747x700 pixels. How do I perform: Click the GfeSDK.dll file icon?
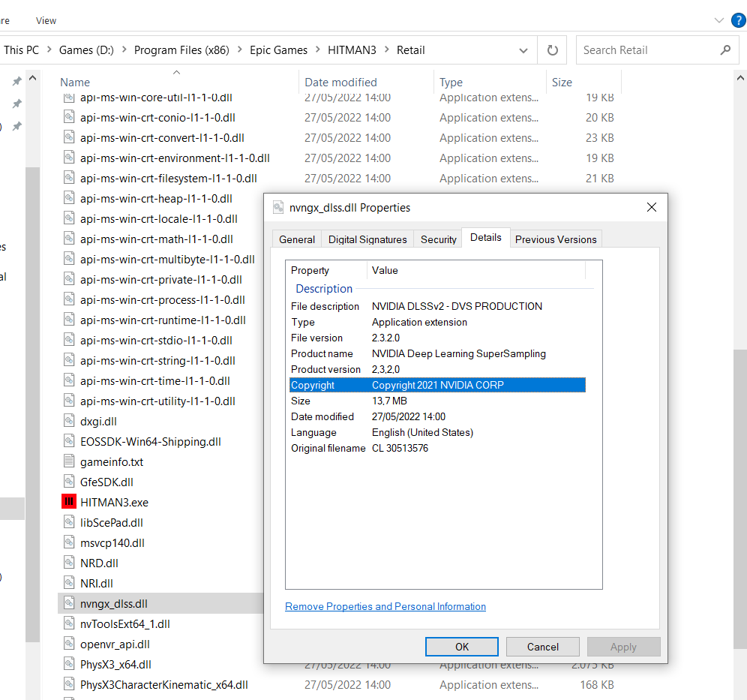tap(69, 481)
